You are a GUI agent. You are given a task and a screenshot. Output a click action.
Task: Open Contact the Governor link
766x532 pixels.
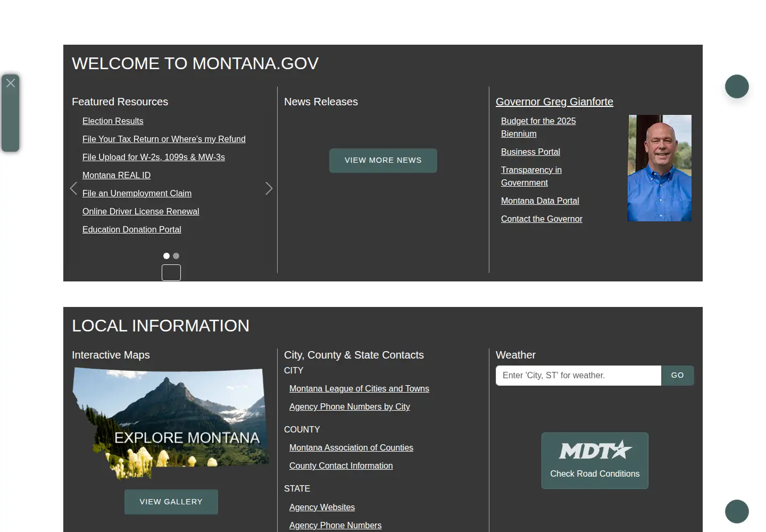tap(542, 219)
